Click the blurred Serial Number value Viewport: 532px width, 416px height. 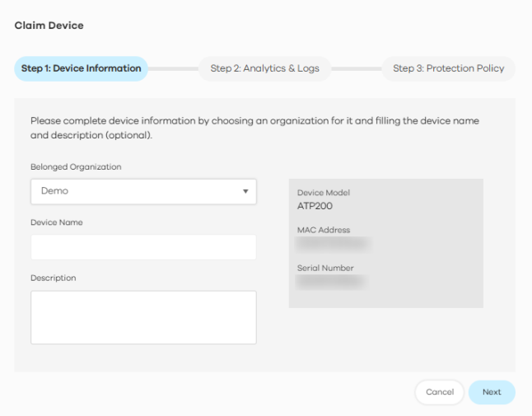pos(330,282)
